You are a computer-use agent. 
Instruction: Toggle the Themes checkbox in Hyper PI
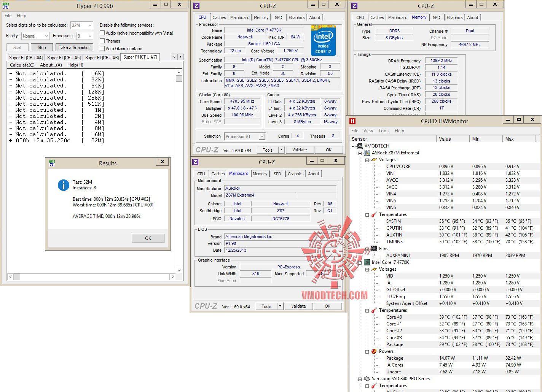[102, 41]
